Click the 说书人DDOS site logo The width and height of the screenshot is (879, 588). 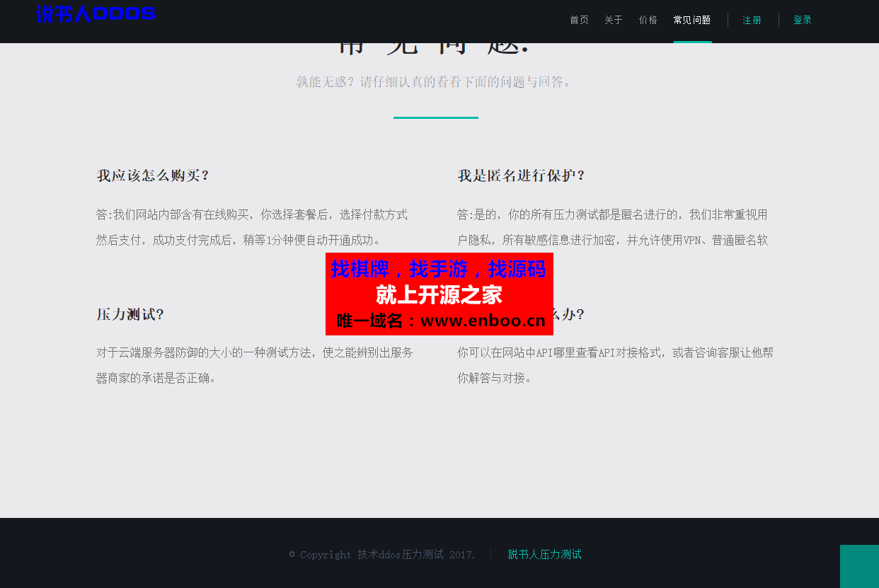click(96, 13)
